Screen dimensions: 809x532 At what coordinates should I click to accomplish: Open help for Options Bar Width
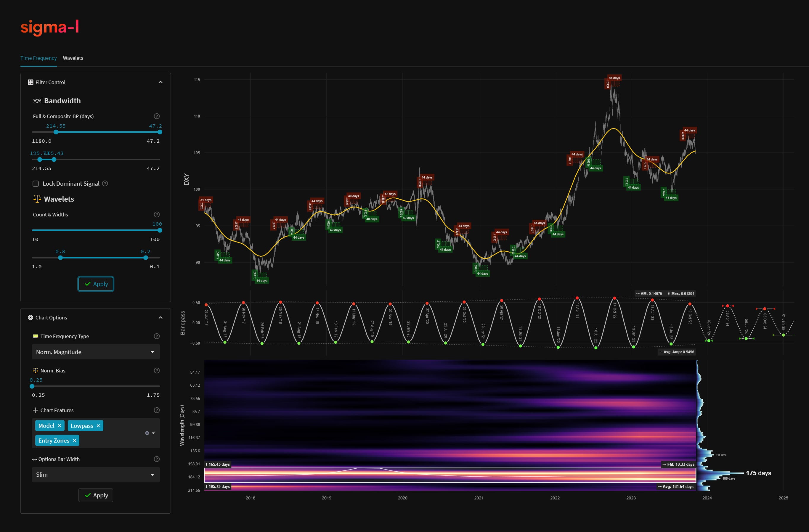[157, 459]
